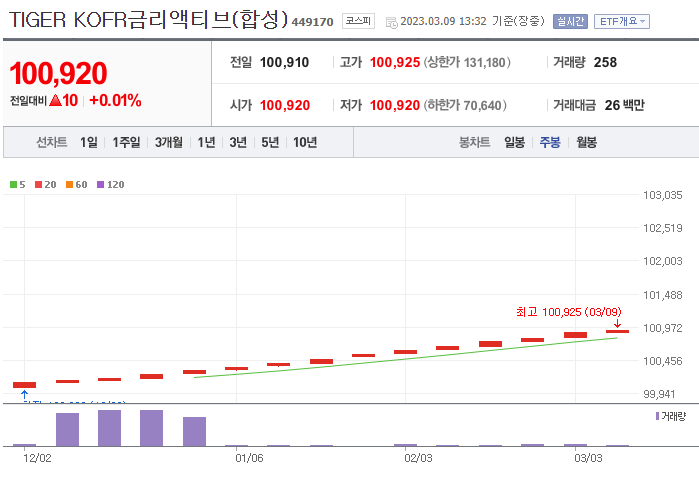This screenshot has width=699, height=483.
Task: Click the 하한가 70,640 text
Action: (x=465, y=105)
